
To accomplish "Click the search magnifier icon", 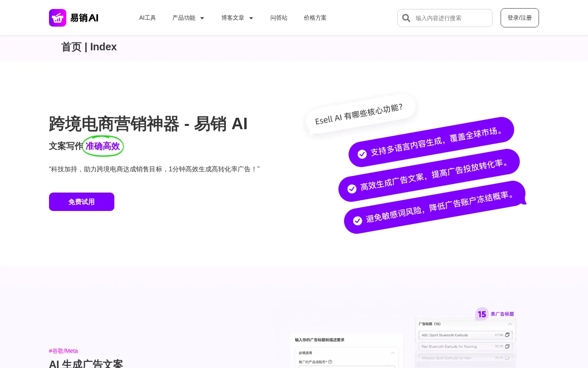I will (406, 18).
